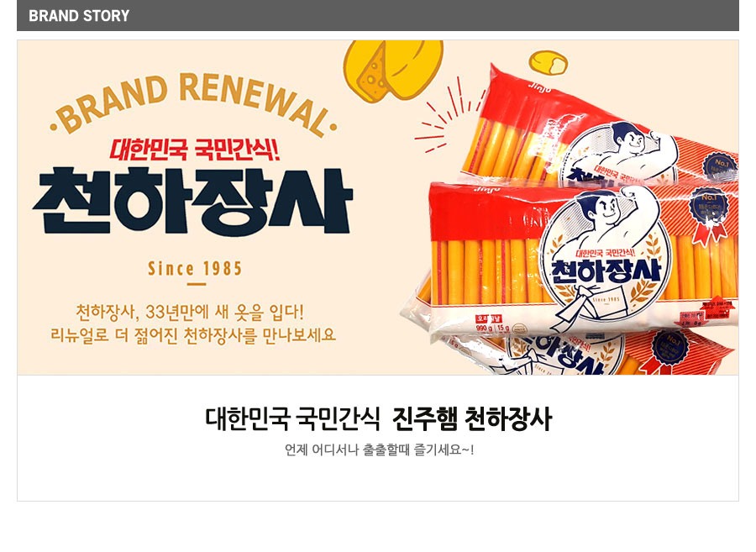
Task: Click the small cheese illustration near the top
Action: pos(549,63)
